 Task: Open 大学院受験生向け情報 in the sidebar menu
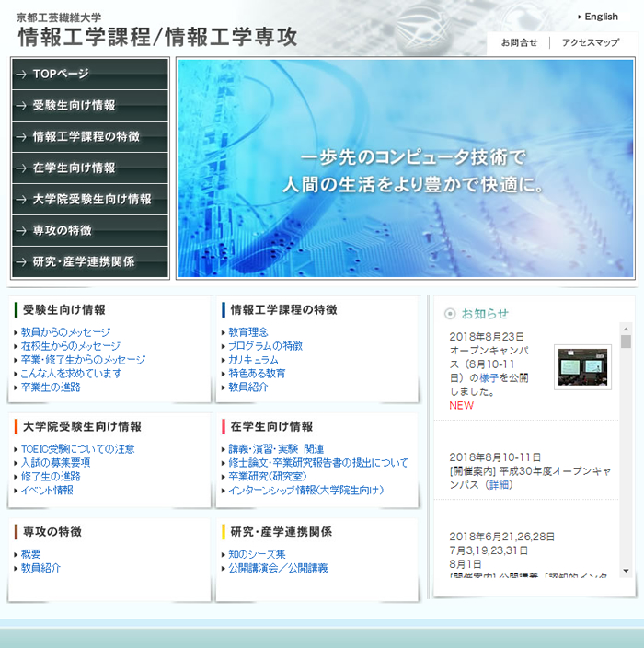(x=90, y=200)
